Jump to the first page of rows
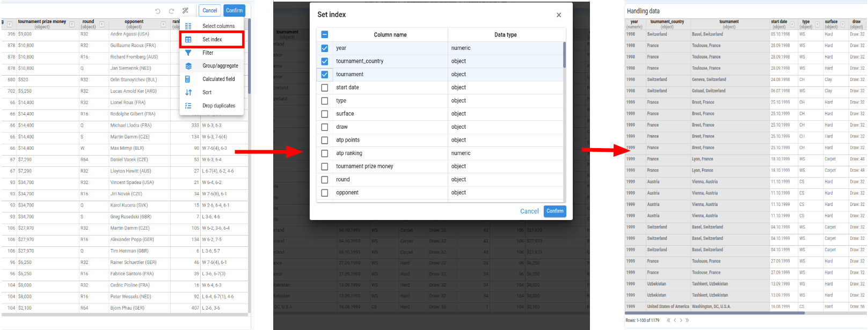 [668, 320]
